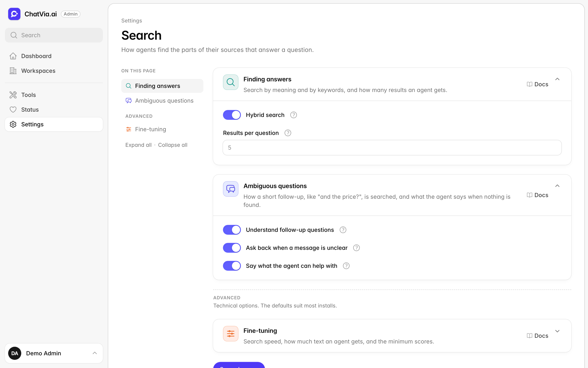
Task: Open Status in the sidebar
Action: 54,110
